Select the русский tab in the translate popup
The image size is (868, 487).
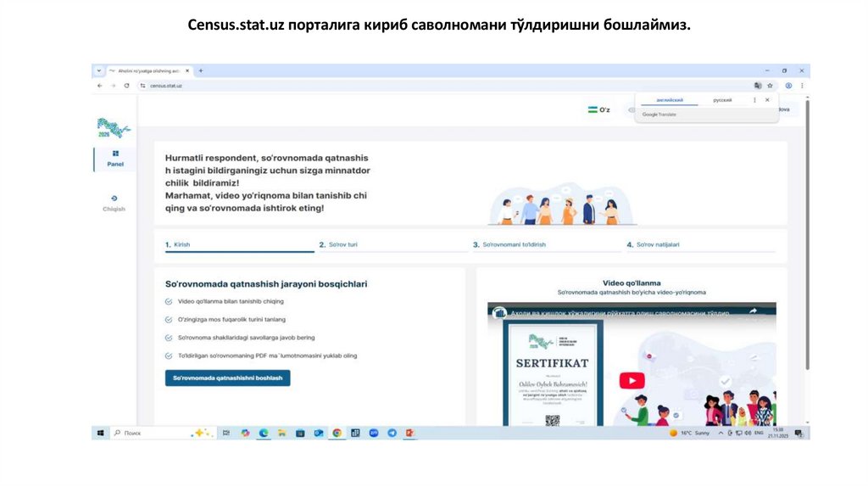tap(722, 100)
